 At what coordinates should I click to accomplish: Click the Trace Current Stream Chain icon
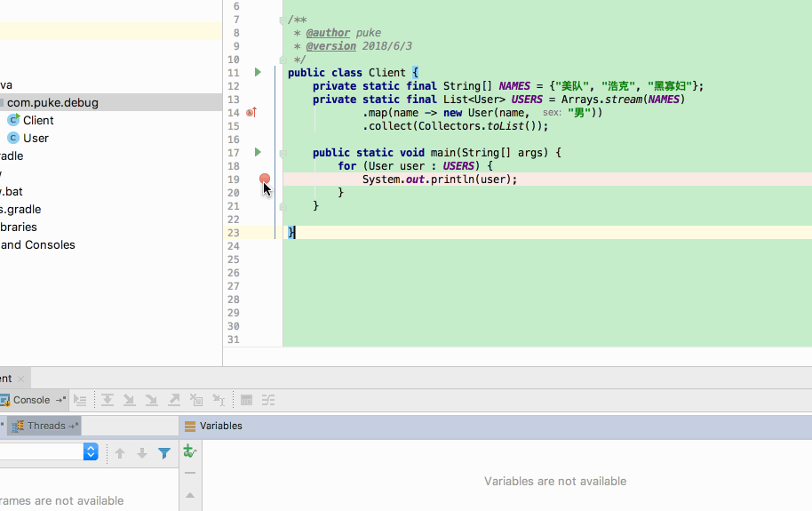point(268,400)
